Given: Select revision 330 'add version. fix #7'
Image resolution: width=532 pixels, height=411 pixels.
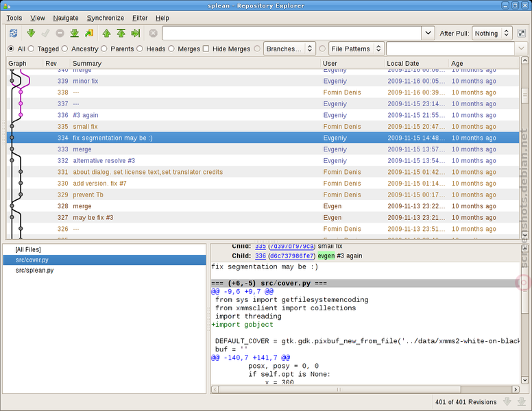Looking at the screenshot, I should (263, 183).
